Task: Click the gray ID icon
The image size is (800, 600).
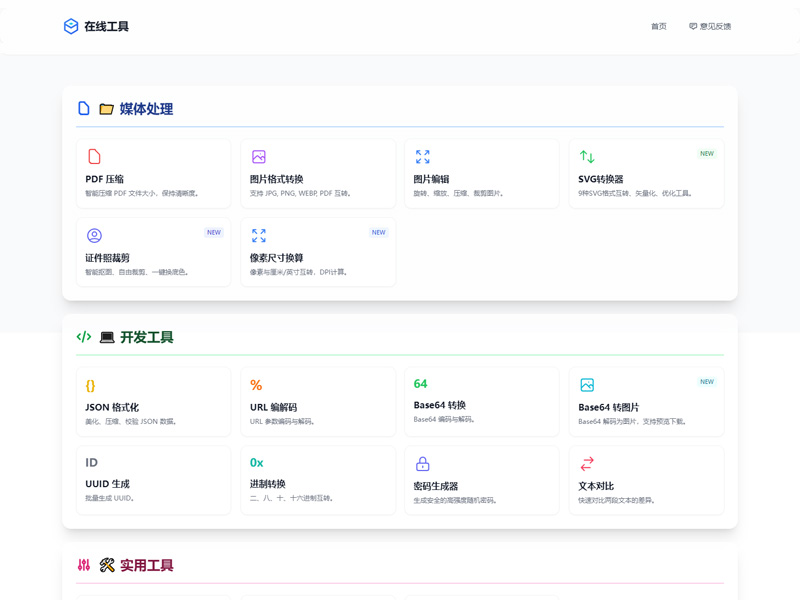Action: tap(91, 462)
